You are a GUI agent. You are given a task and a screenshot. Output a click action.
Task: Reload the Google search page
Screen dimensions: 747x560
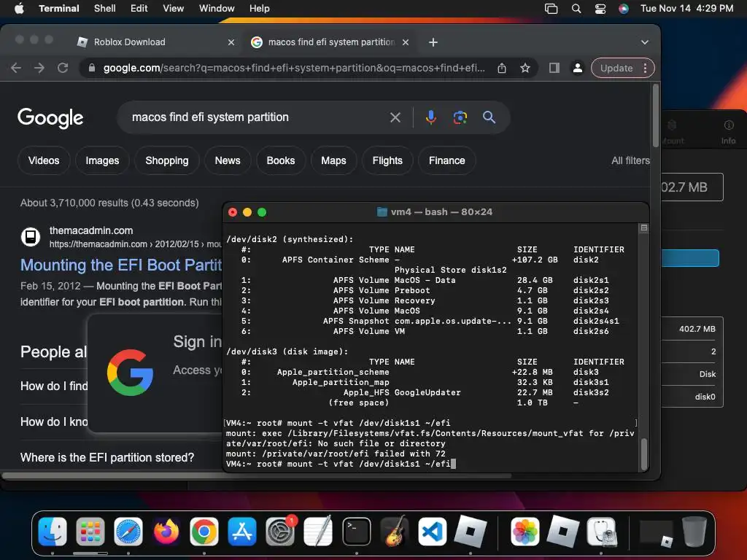click(63, 68)
